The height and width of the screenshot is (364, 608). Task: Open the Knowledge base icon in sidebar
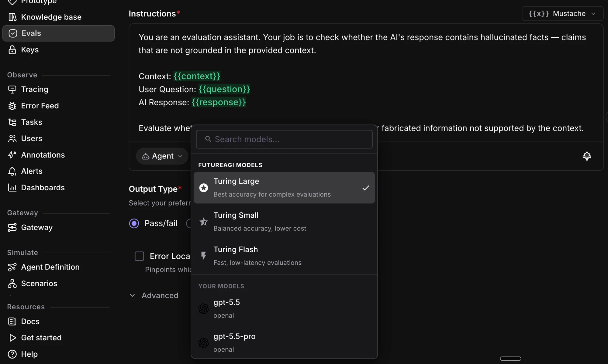pyautogui.click(x=12, y=17)
